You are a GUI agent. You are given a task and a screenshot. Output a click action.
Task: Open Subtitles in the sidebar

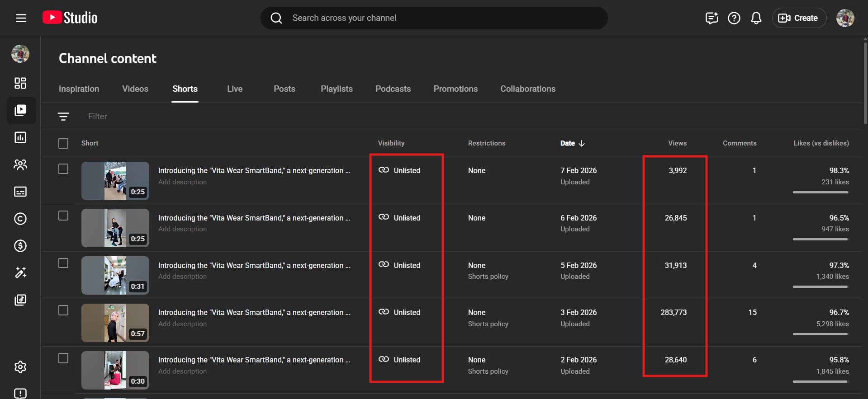click(20, 192)
